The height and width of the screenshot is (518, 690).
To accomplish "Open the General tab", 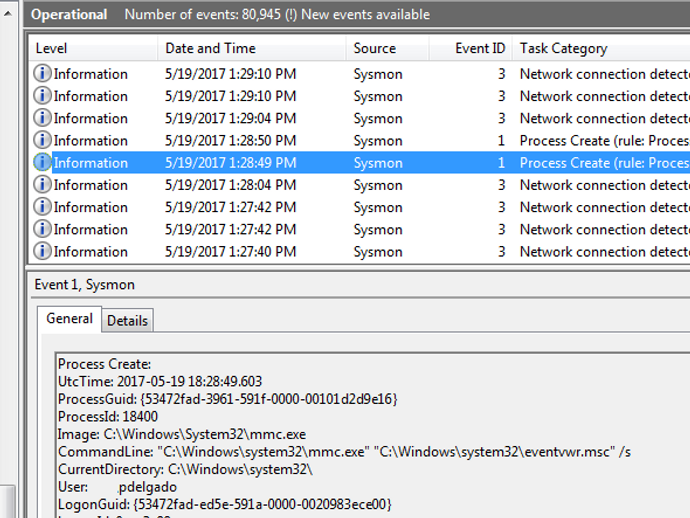I will pos(70,319).
